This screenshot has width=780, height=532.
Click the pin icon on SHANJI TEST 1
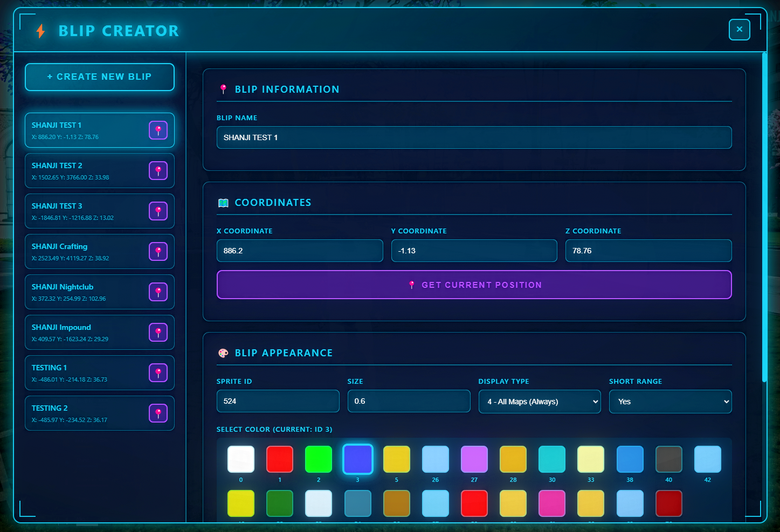pos(158,130)
